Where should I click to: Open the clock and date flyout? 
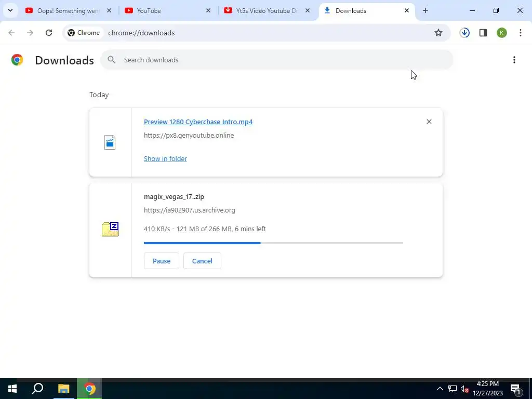[487, 389]
